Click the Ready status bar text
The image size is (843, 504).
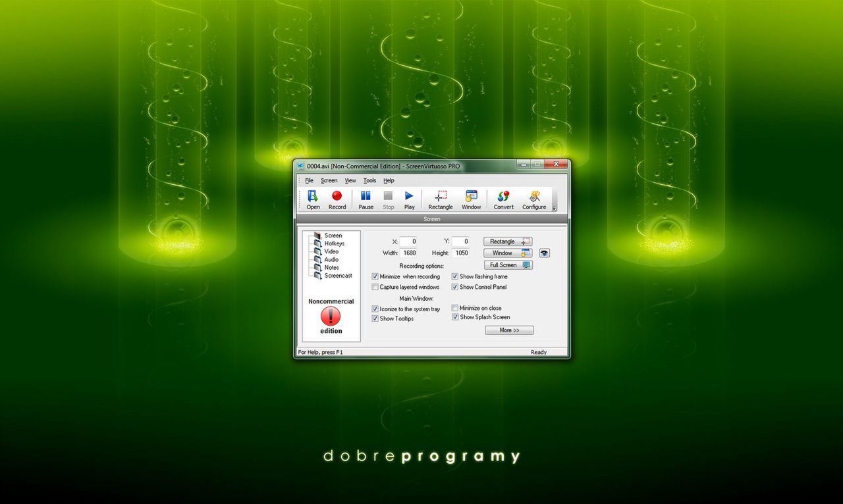click(x=539, y=352)
